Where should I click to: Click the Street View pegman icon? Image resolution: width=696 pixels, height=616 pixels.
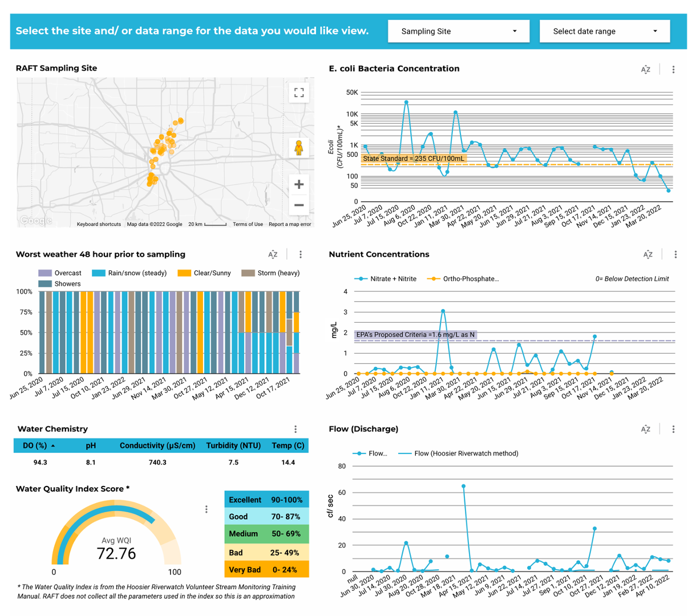pos(298,148)
